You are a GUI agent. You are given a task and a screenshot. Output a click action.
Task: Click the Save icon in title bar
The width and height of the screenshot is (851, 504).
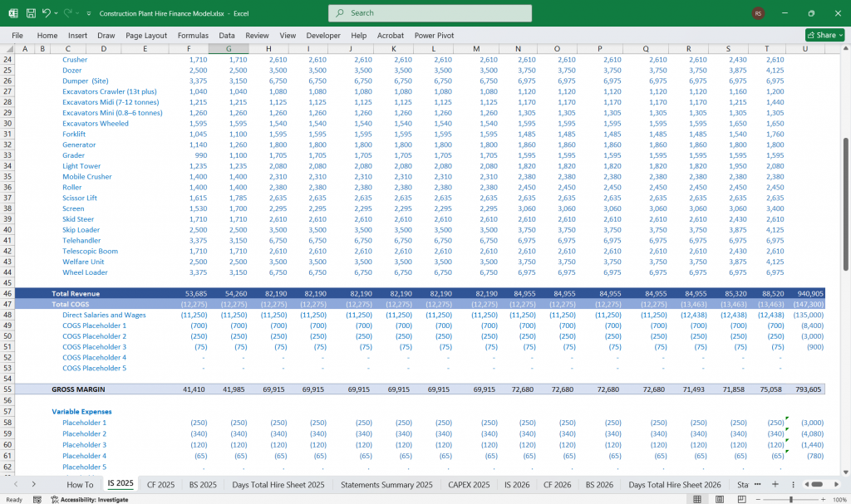[31, 13]
